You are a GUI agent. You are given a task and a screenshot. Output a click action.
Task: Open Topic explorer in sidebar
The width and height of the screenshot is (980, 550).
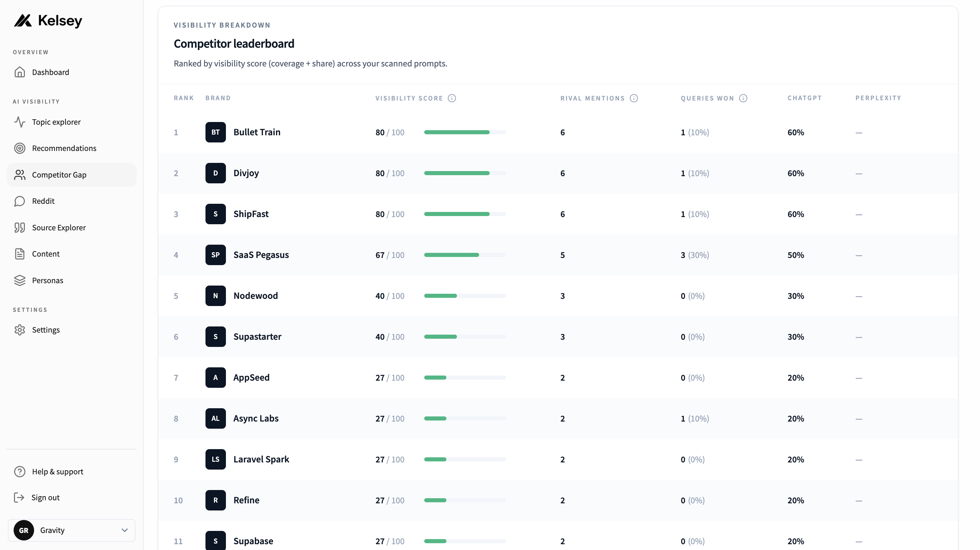coord(72,122)
